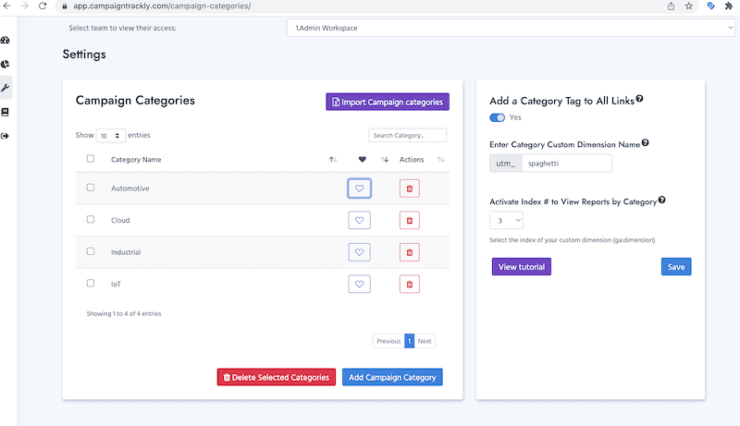Check the Automotive row checkbox
The width and height of the screenshot is (740, 426).
91,187
